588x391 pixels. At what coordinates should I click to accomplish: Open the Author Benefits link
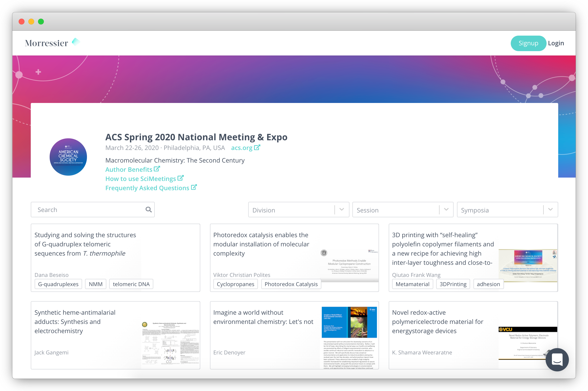(129, 170)
